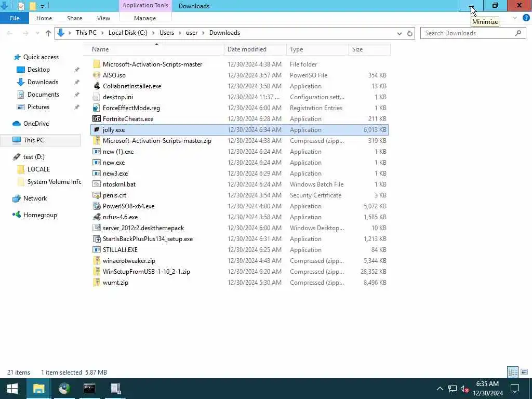Screen dimensions: 532x399
Task: Open the Customize Quick Access Toolbar dropdown
Action: pyautogui.click(x=42, y=6)
